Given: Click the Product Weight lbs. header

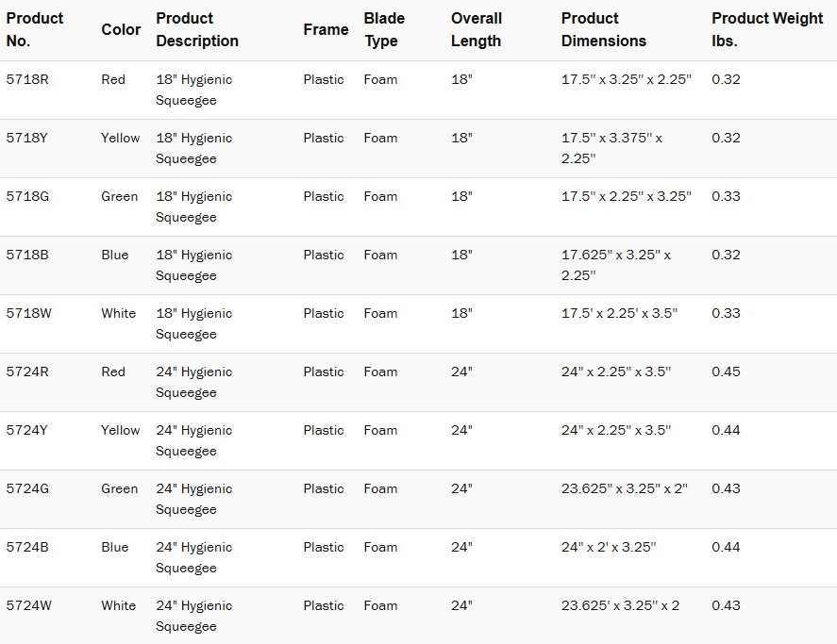Looking at the screenshot, I should [767, 29].
